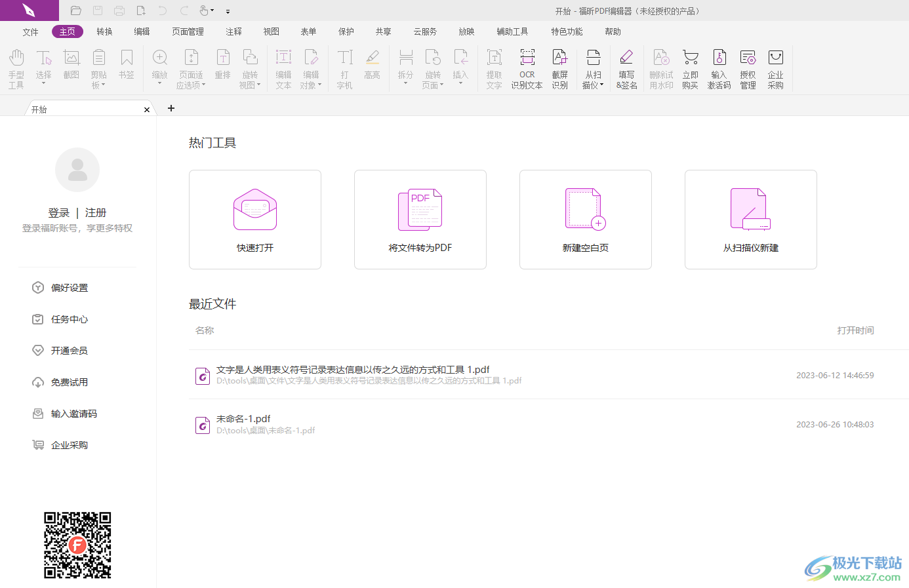Close the 开始 document tab
The image size is (909, 588).
tap(147, 109)
